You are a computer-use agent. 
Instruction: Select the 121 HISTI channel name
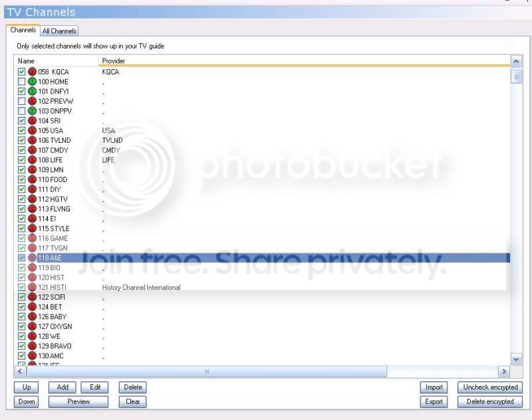[x=53, y=288]
